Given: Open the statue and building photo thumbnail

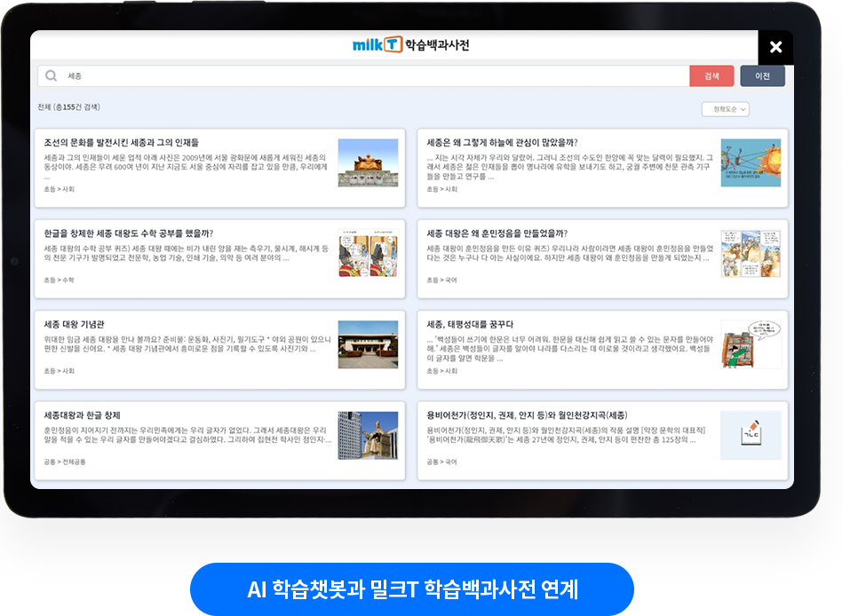Looking at the screenshot, I should (x=368, y=436).
